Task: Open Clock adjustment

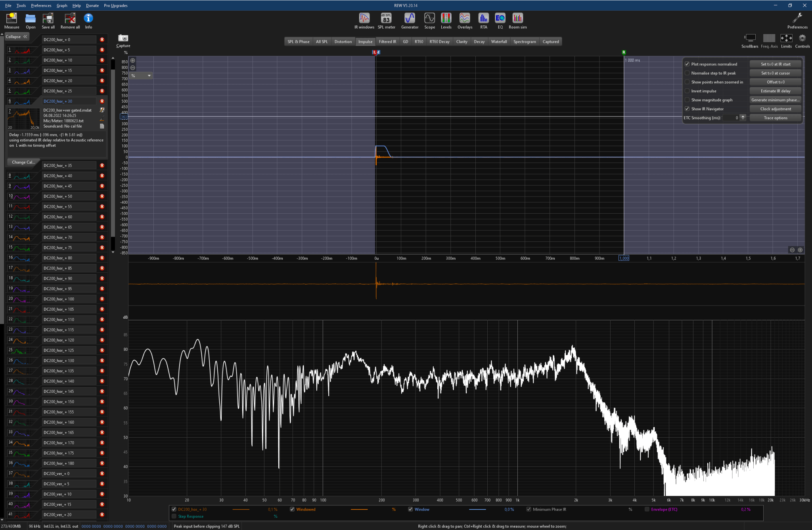Action: click(x=776, y=109)
